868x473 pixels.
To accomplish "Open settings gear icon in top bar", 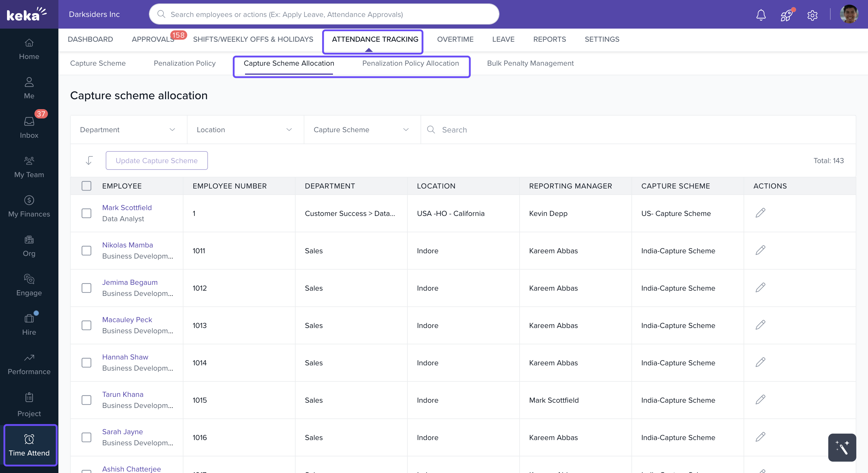I will pyautogui.click(x=812, y=15).
